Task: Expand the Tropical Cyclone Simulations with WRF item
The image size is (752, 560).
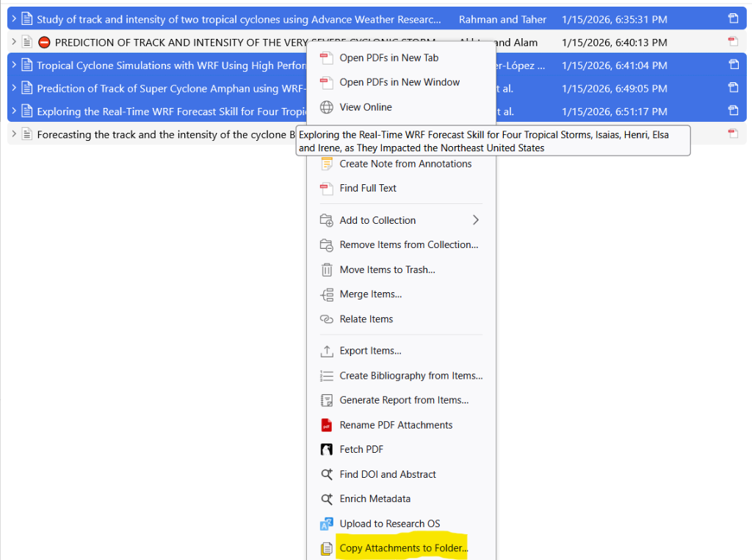Action: click(14, 65)
